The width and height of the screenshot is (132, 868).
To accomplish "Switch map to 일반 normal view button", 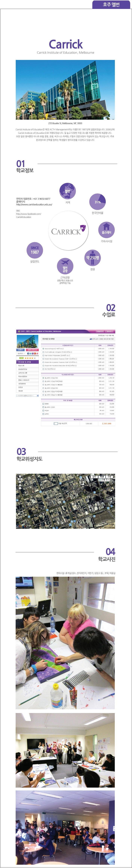I will point(94,477).
